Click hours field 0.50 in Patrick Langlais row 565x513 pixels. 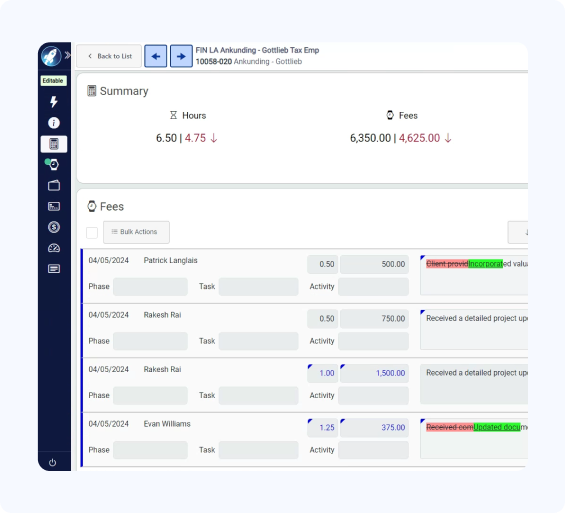(322, 264)
